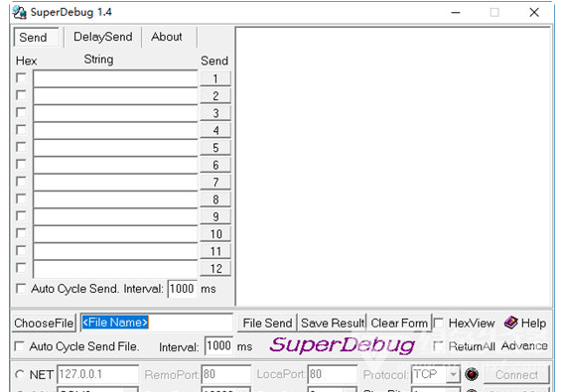Click send button 10
Image resolution: width=564 pixels, height=392 pixels.
[215, 234]
